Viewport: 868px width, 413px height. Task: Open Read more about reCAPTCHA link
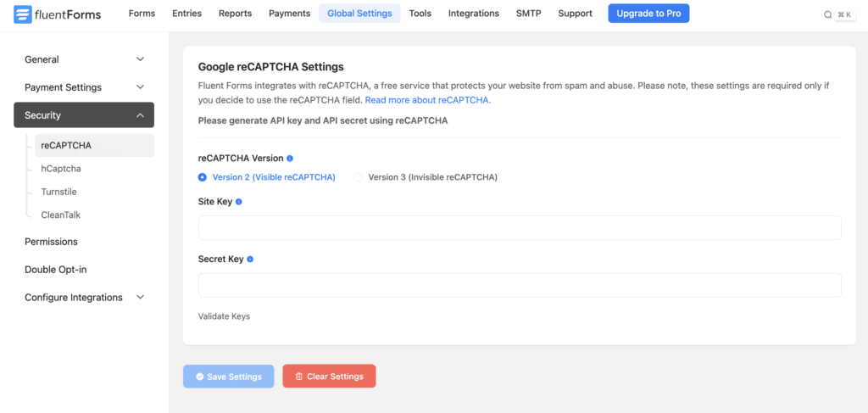tap(428, 100)
